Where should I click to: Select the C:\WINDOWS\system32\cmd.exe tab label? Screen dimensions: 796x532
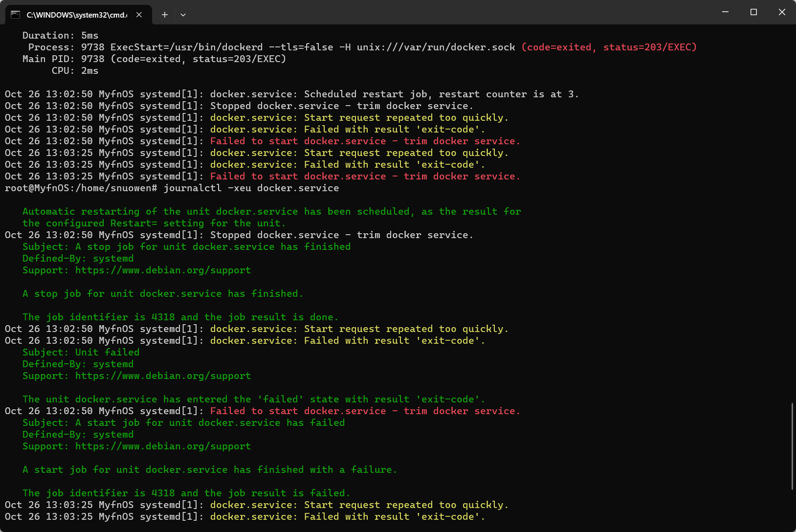click(x=77, y=15)
